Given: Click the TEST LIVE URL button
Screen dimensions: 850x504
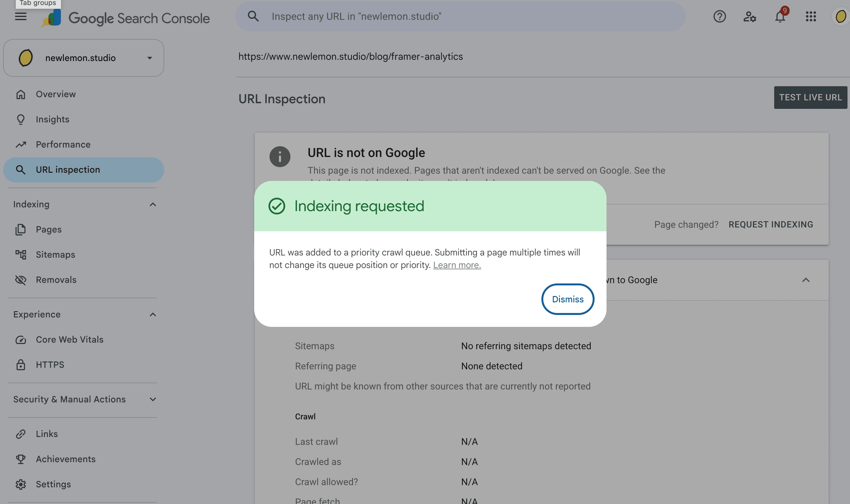Looking at the screenshot, I should click(x=810, y=97).
